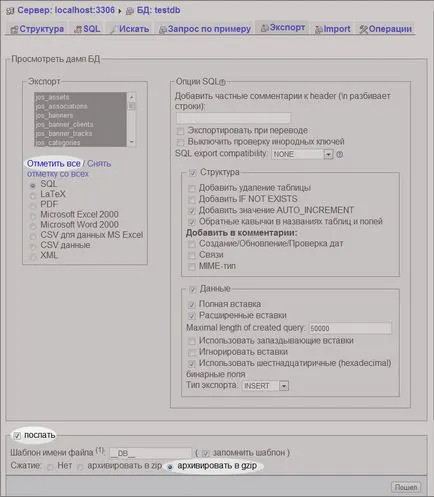Open SQL export compatibility NONE dropdown

302,154
